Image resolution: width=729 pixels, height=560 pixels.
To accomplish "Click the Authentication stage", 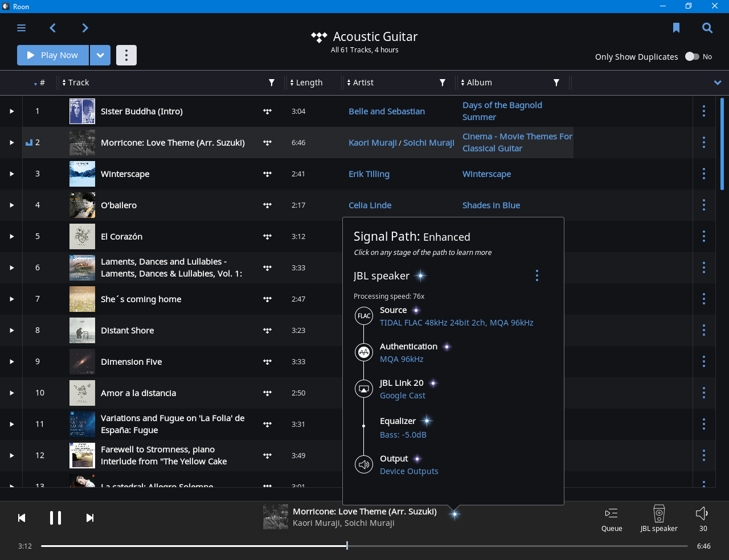I will click(408, 347).
